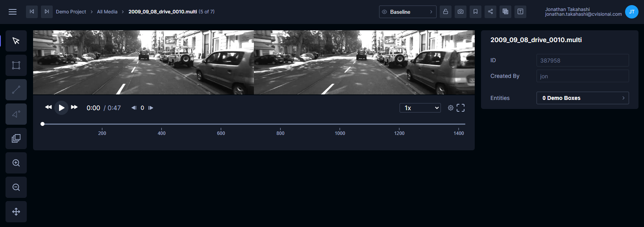Click the Created By field

click(x=583, y=76)
